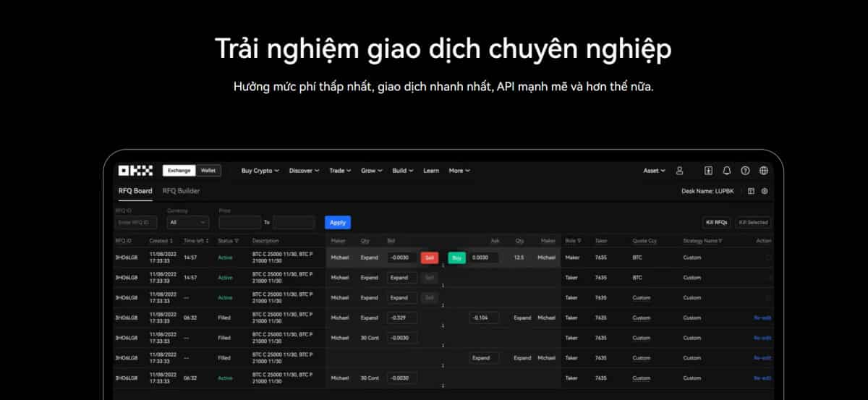Open the language globe icon
Screen dimensions: 868x400
click(764, 171)
